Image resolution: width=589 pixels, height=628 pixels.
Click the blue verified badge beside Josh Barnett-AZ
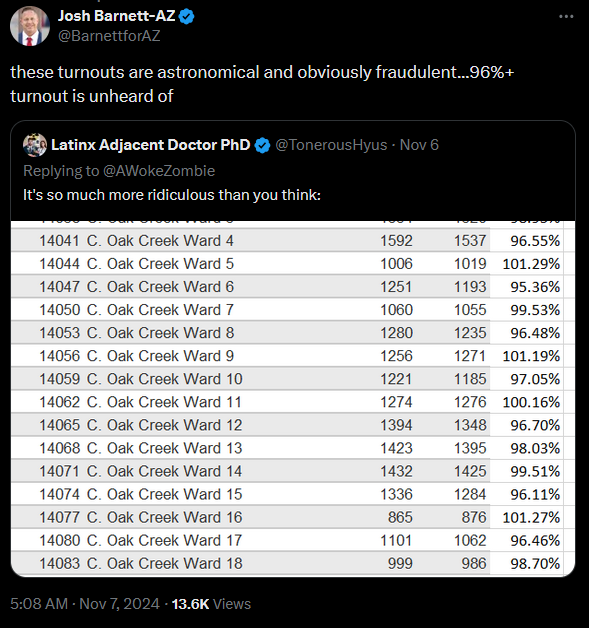pos(187,16)
